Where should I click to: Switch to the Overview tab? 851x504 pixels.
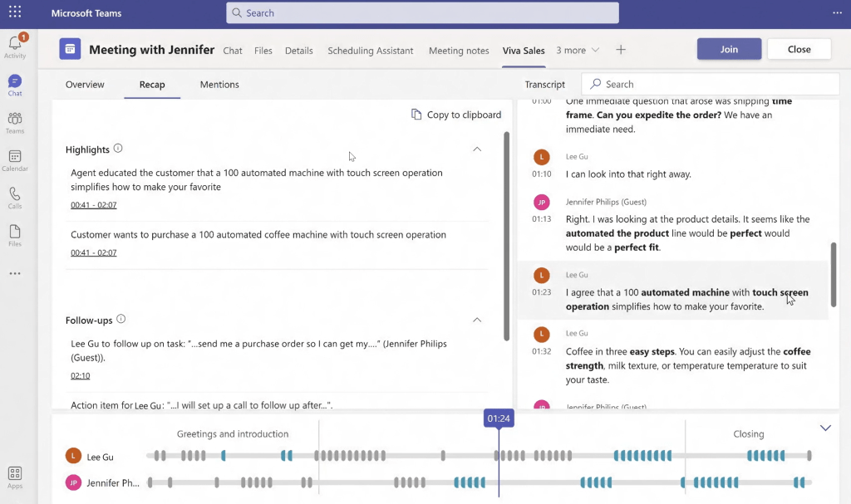85,85
